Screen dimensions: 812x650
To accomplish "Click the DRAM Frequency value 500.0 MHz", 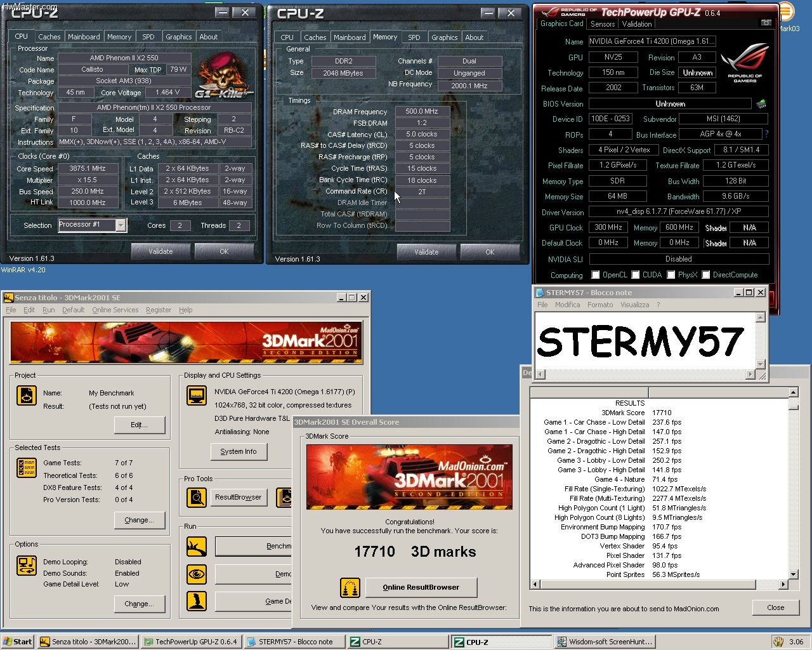I will [422, 111].
